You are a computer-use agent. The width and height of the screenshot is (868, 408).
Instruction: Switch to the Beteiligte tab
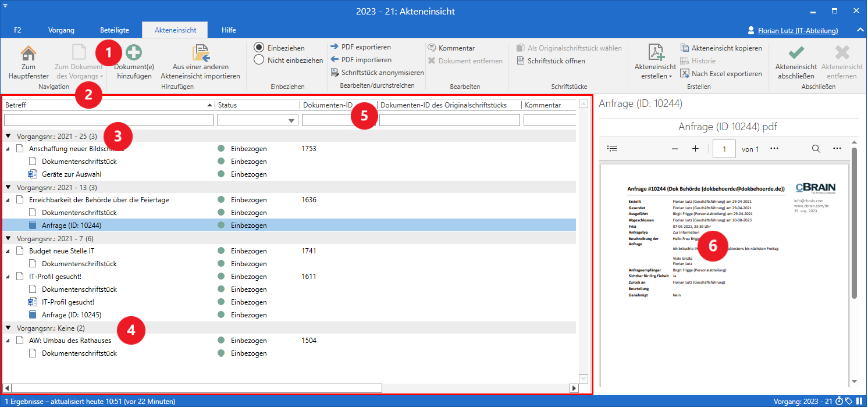114,30
